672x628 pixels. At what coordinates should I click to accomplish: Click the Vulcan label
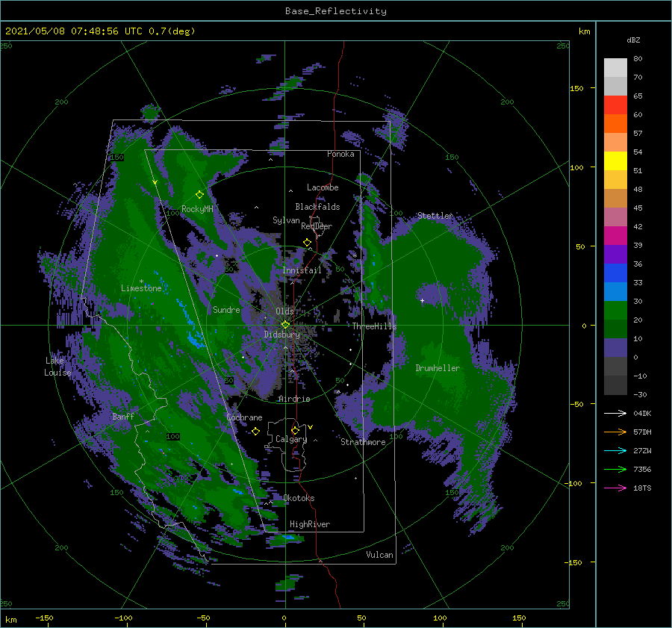(x=379, y=555)
